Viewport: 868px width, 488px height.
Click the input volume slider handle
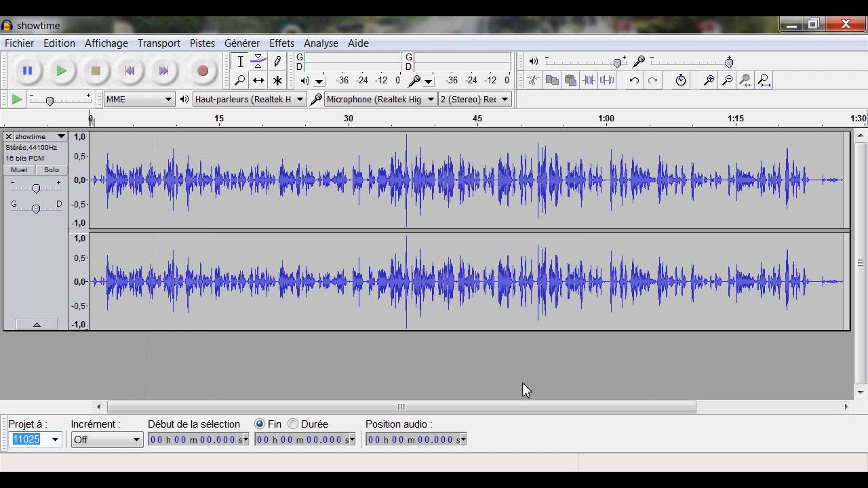(x=729, y=62)
